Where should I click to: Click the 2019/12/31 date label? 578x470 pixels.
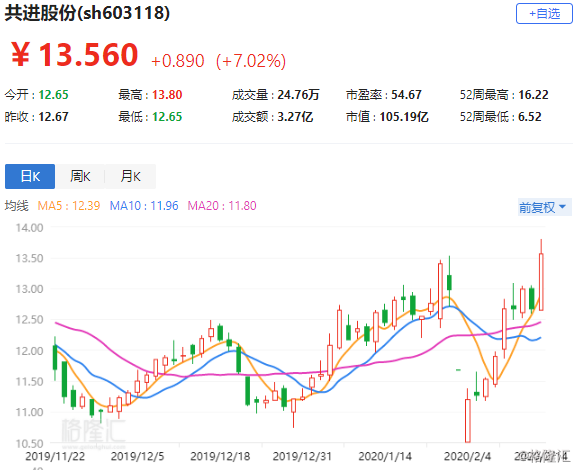[302, 456]
